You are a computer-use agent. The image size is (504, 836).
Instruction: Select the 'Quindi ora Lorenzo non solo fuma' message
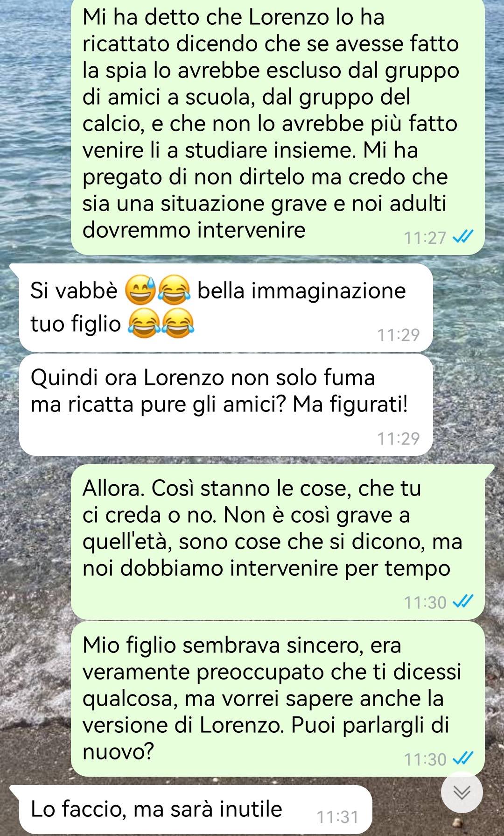coord(226,404)
